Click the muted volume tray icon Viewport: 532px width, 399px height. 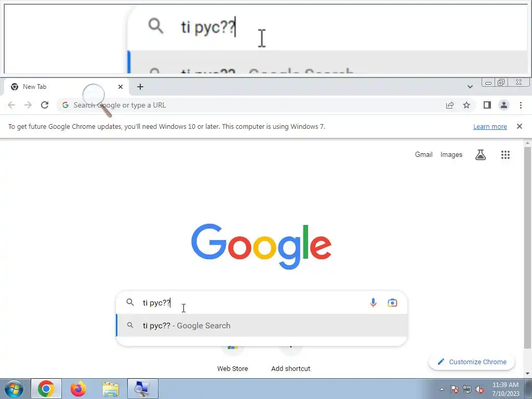pyautogui.click(x=480, y=389)
